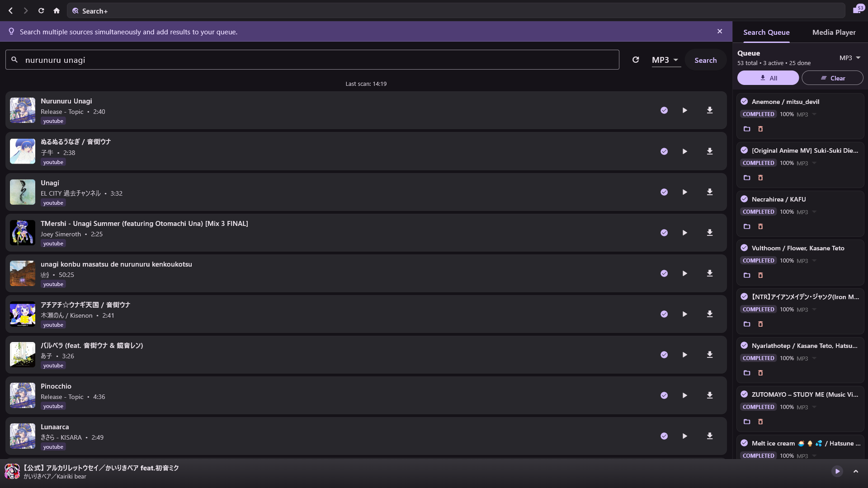Image resolution: width=868 pixels, height=488 pixels.
Task: Open the format arrow on Anemone queue item
Action: click(x=814, y=114)
